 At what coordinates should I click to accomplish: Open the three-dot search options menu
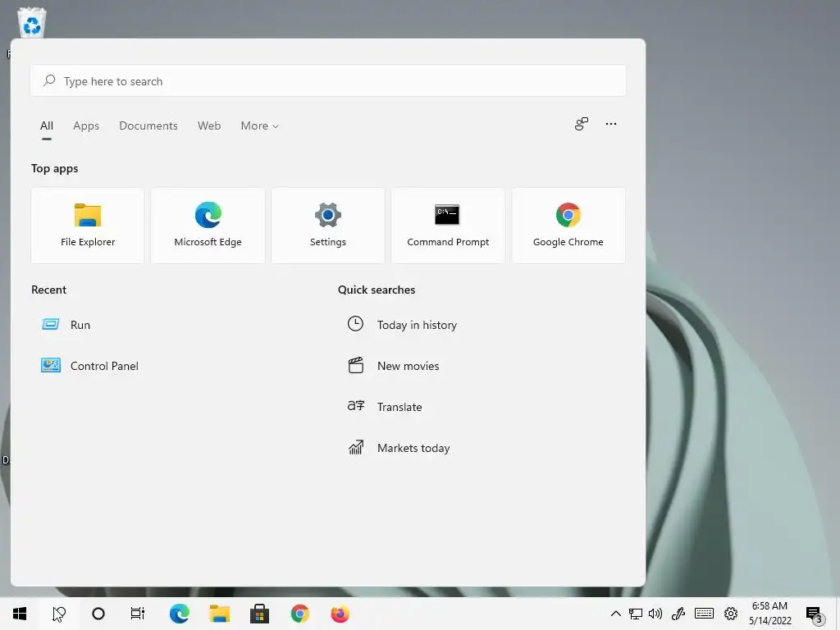pos(610,125)
